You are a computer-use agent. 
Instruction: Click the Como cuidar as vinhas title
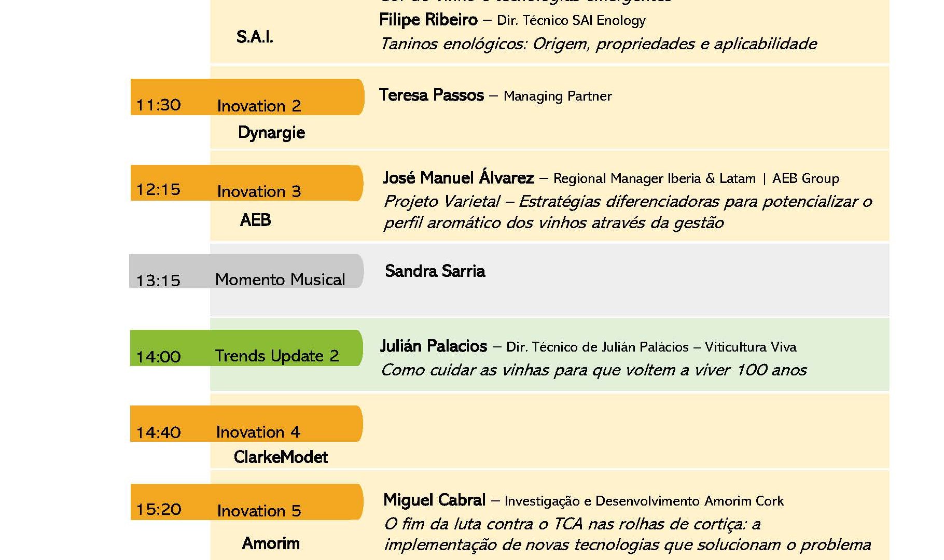tap(593, 370)
